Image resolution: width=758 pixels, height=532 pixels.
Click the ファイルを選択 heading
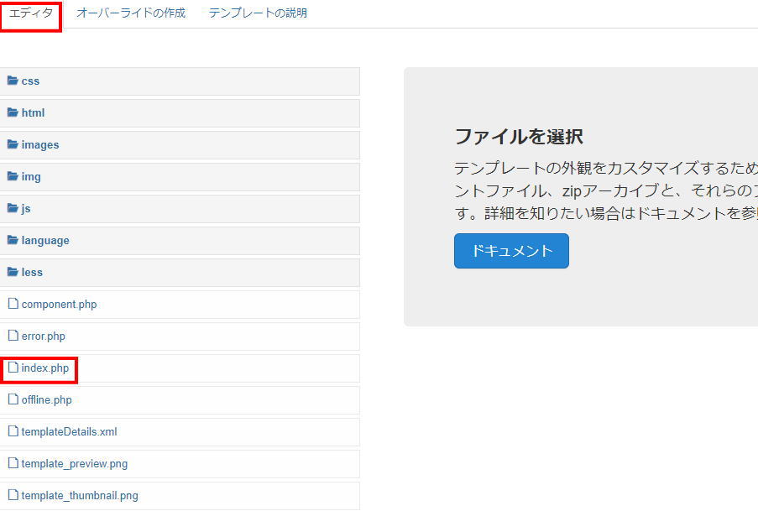(518, 137)
